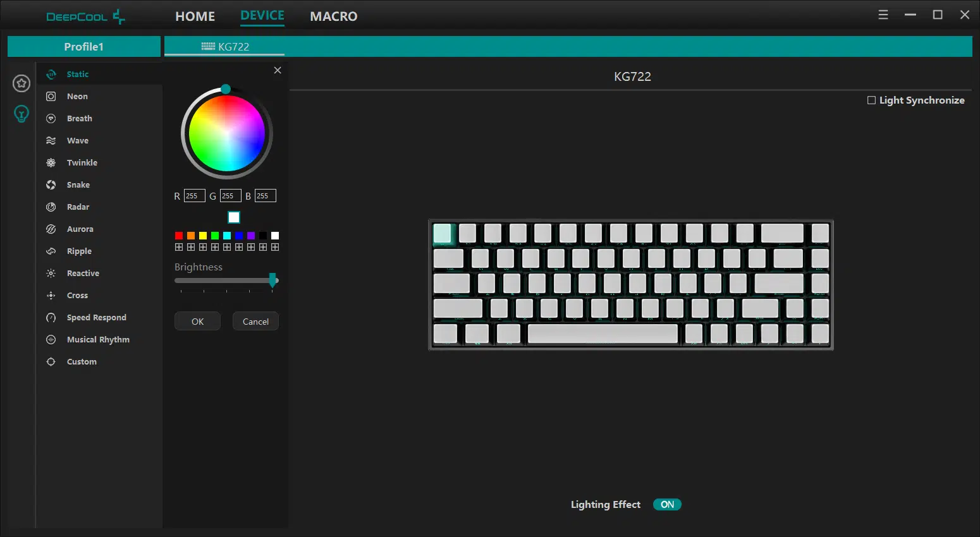Select the KG722 device tab
Viewport: 980px width, 537px height.
click(225, 47)
